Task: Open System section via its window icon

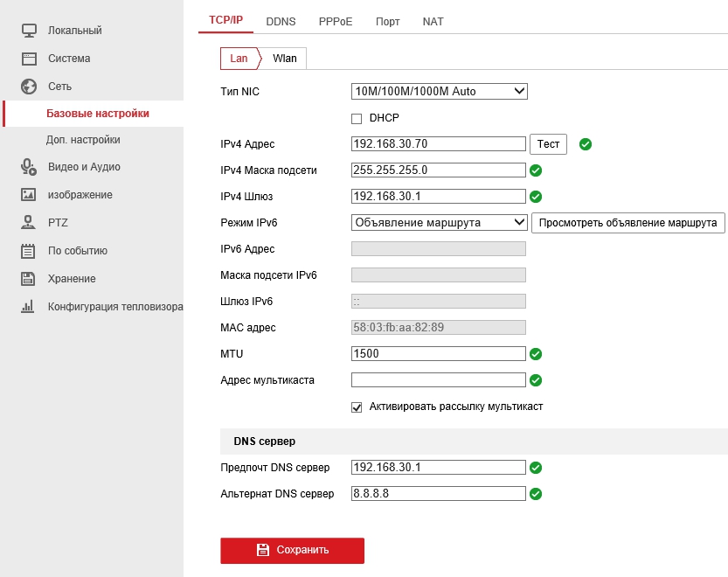Action: pos(29,59)
